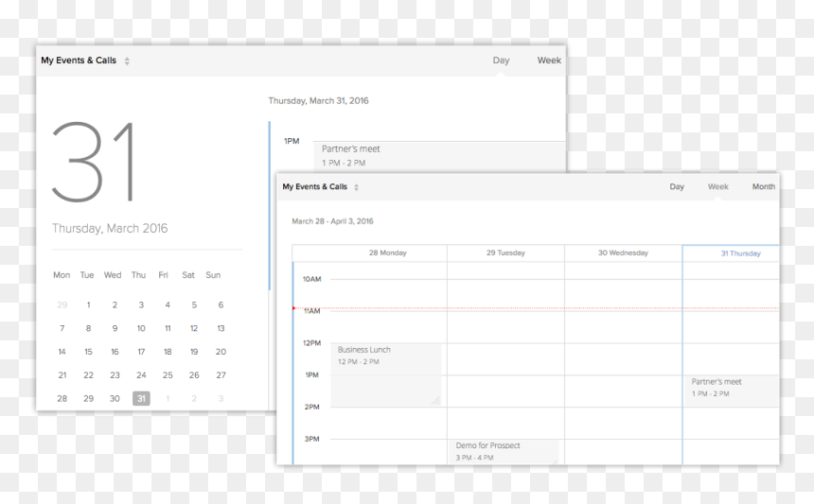Pick date 15 in mini calendar
Screen dimensions: 814x504
tap(88, 352)
